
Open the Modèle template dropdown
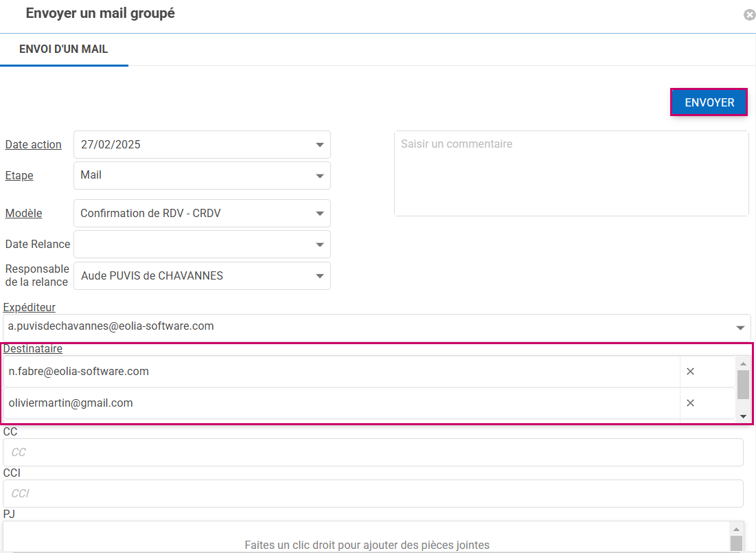(319, 214)
